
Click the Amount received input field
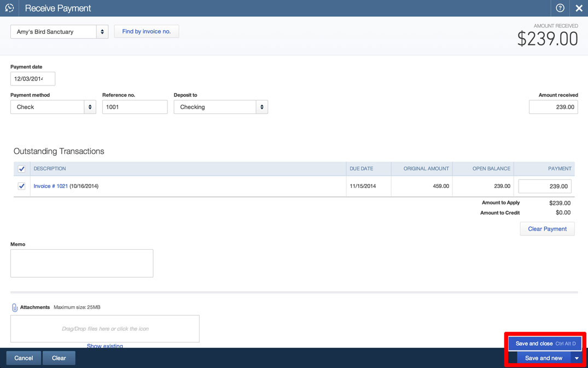coord(554,107)
